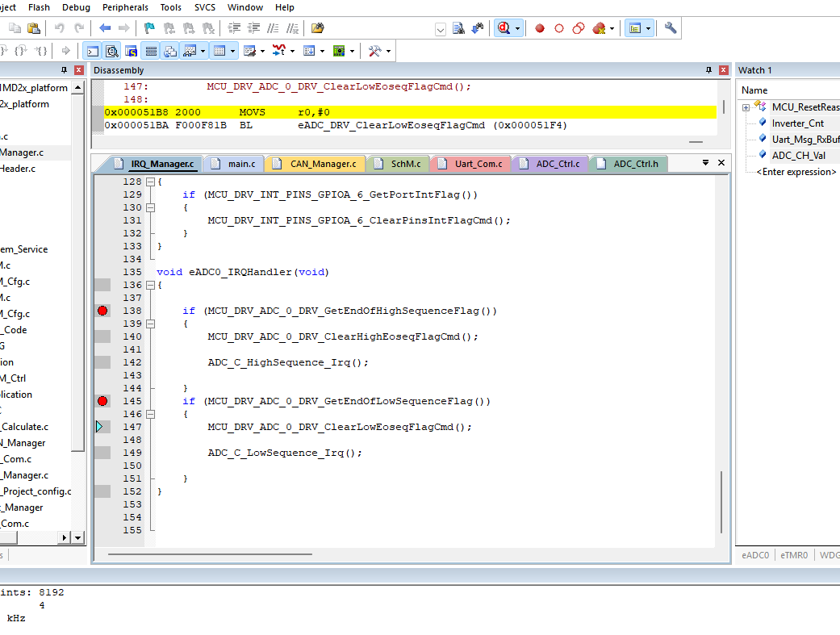Toggle the Disassembly window icon
The width and height of the screenshot is (840, 635).
tap(112, 51)
